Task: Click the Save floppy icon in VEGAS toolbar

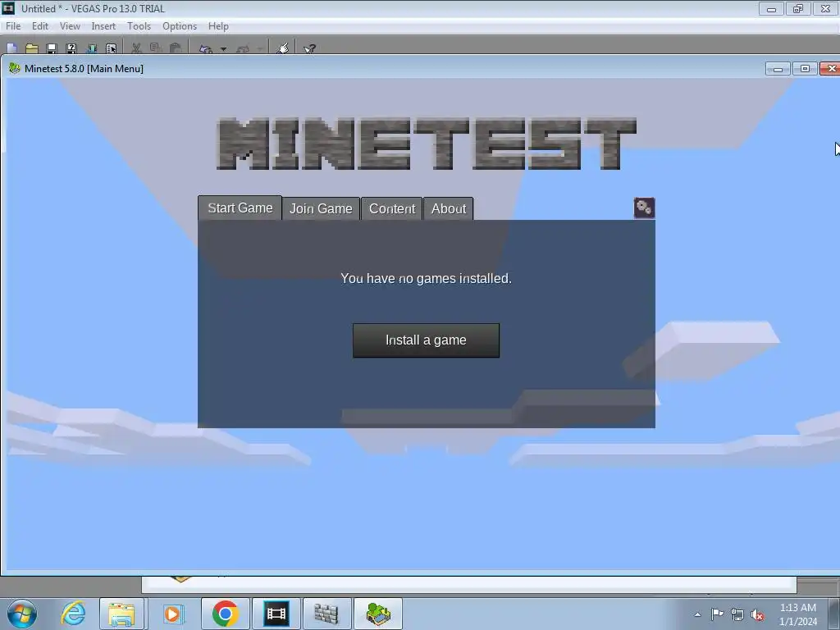Action: coord(52,48)
